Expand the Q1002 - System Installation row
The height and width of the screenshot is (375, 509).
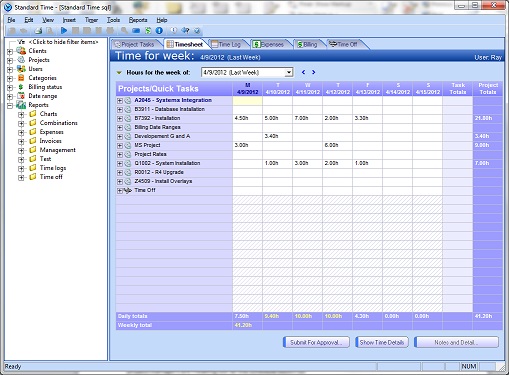pos(120,164)
